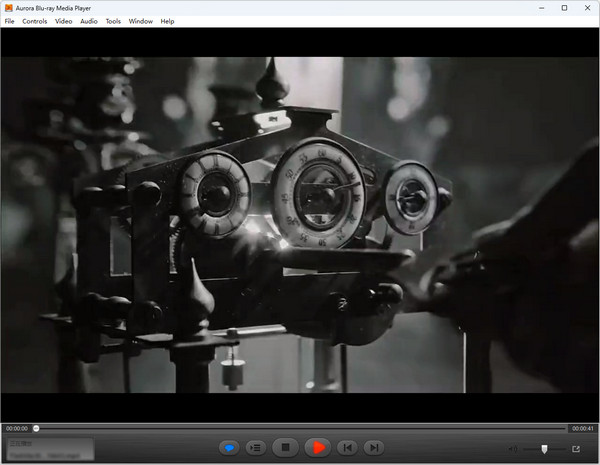This screenshot has height=465, width=600.
Task: Stop the video playback
Action: click(285, 448)
